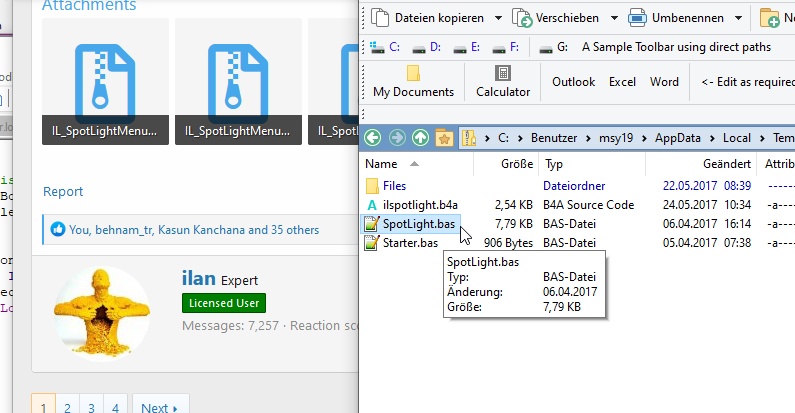This screenshot has height=413, width=795.
Task: Switch to drive C: in drive bar
Action: pos(385,47)
